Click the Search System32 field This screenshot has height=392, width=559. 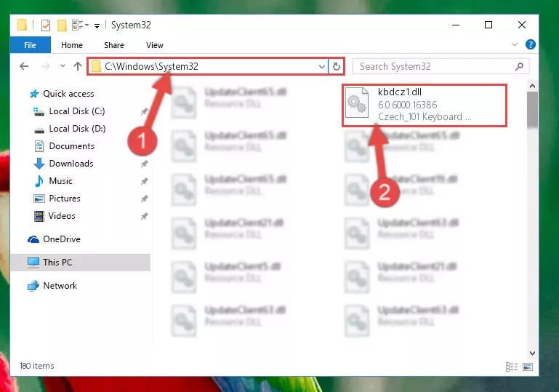pos(441,67)
